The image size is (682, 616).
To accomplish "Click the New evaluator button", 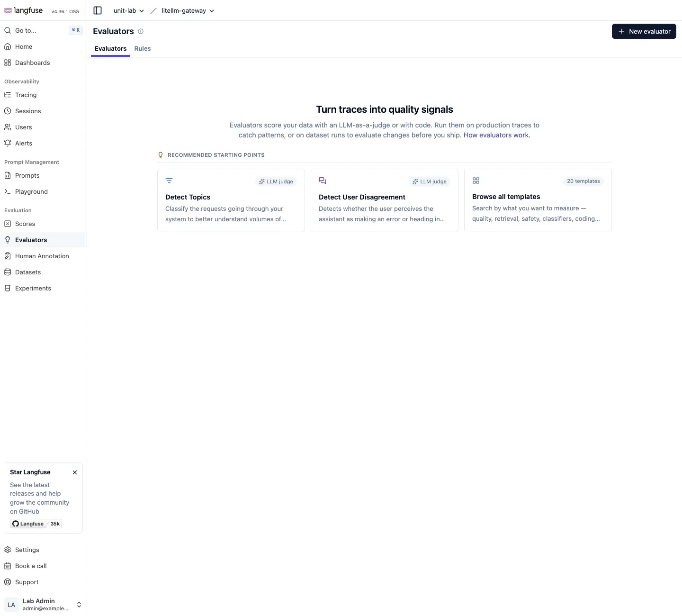I will point(644,31).
